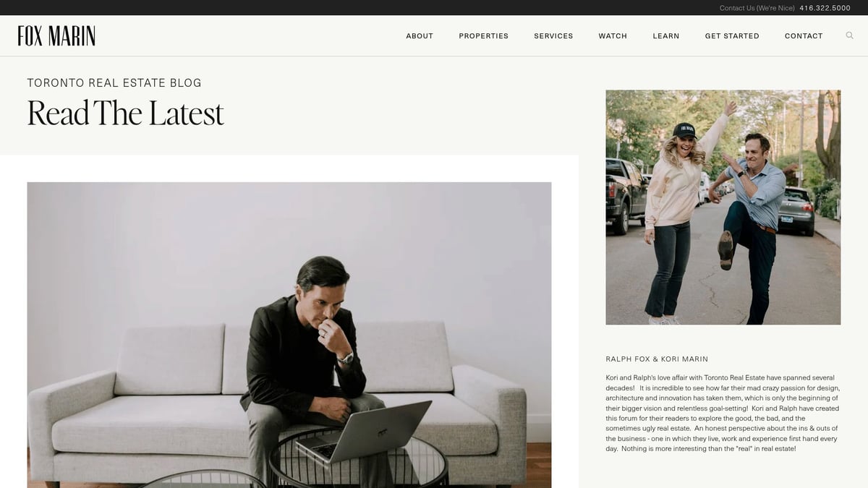The height and width of the screenshot is (488, 868).
Task: Open the featured post image of man on sofa
Action: click(x=289, y=335)
